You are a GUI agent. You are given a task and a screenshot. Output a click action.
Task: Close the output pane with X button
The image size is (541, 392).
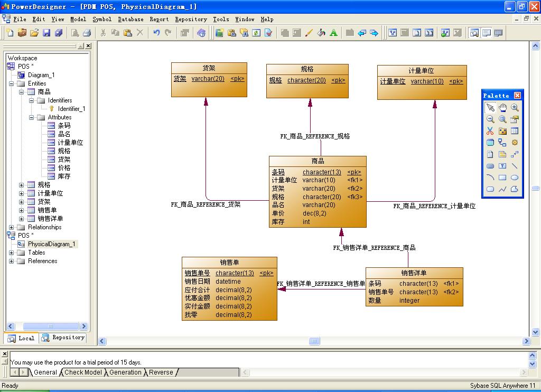5,354
